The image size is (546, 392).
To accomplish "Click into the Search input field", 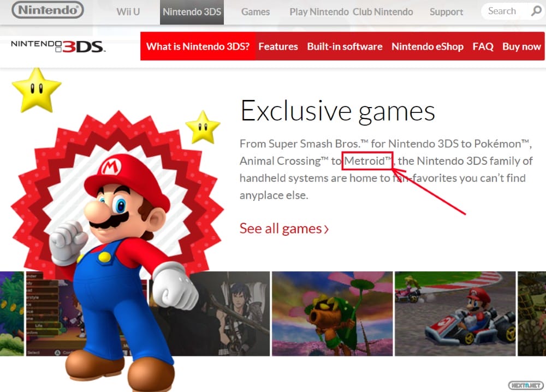I will coord(505,11).
